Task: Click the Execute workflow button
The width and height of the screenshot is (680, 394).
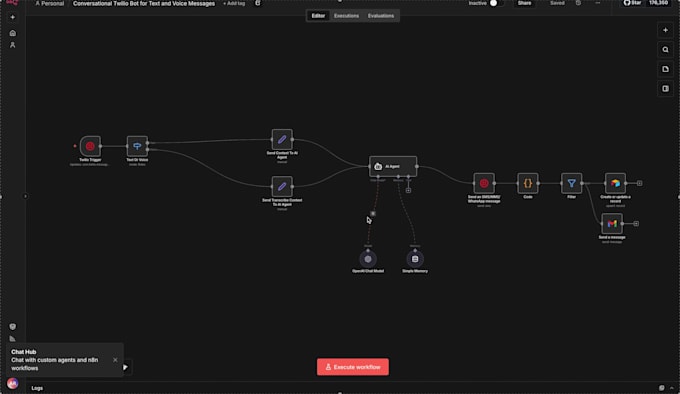Action: (x=353, y=367)
